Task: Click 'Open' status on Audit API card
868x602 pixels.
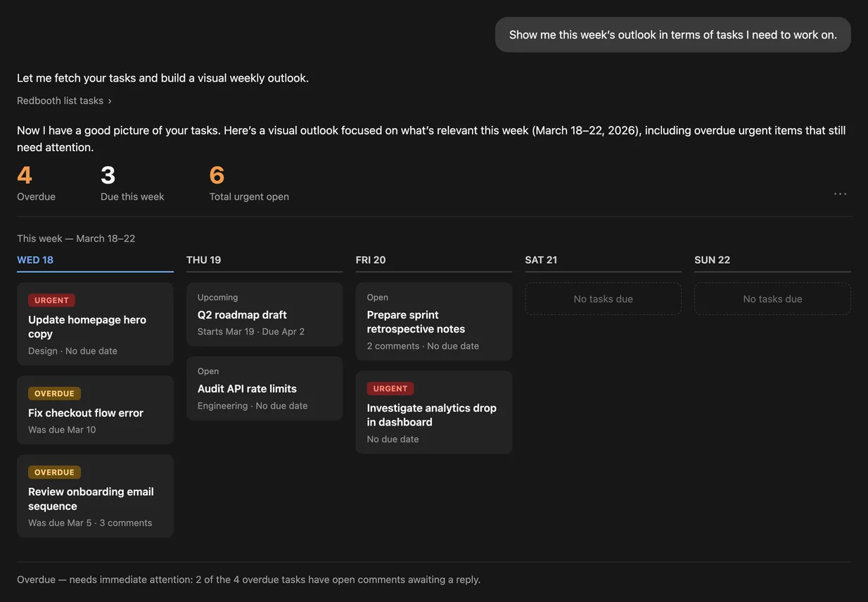Action: pyautogui.click(x=208, y=371)
